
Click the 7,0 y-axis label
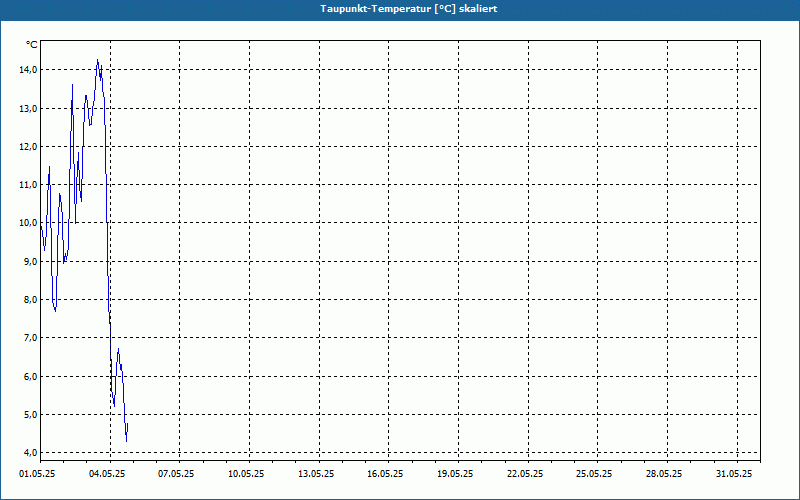(x=31, y=338)
